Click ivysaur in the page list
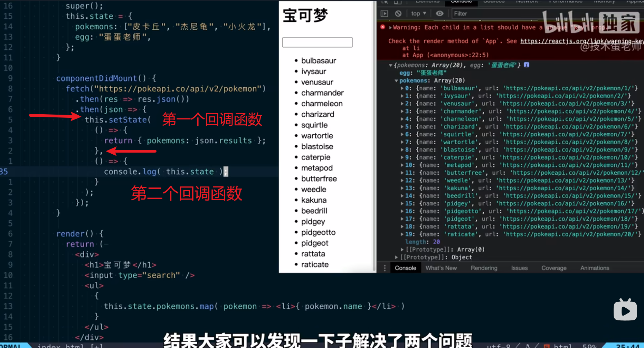The width and height of the screenshot is (644, 348). coord(314,71)
